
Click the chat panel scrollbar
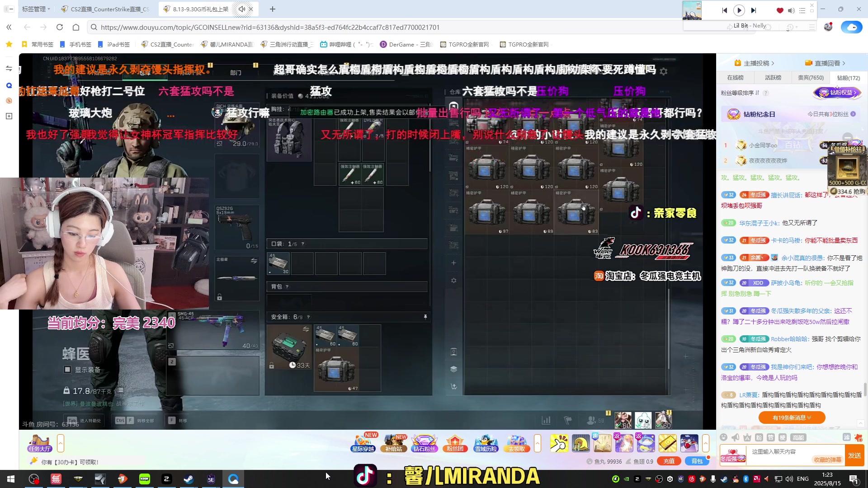[865, 389]
